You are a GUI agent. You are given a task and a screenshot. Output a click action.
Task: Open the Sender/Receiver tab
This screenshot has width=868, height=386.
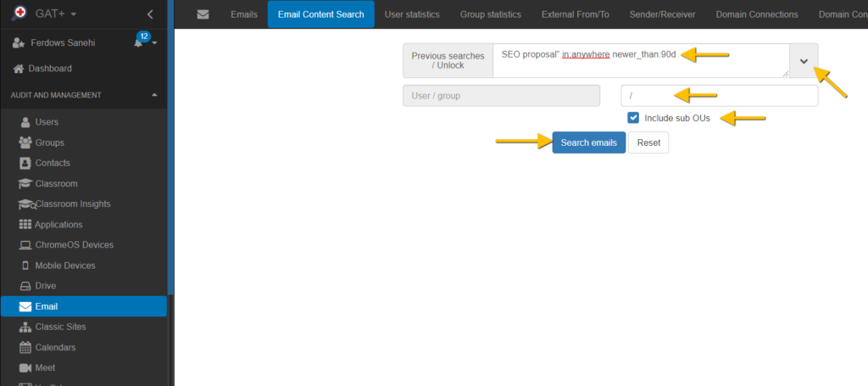[662, 14]
